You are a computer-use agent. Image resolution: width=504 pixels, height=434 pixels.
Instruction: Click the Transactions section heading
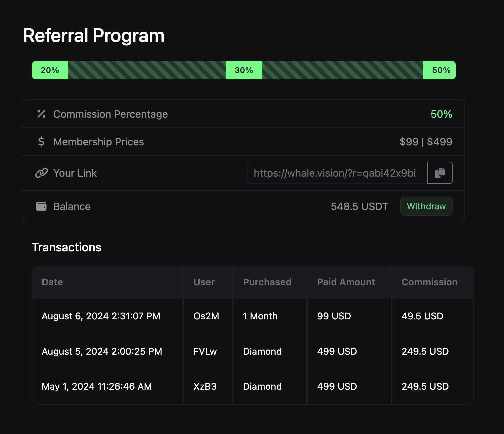coord(66,247)
